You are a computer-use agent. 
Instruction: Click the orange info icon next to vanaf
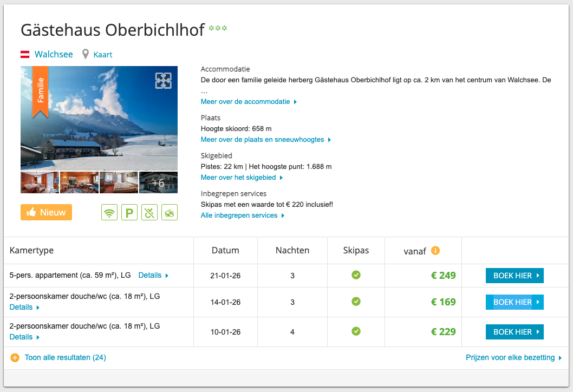coord(435,250)
